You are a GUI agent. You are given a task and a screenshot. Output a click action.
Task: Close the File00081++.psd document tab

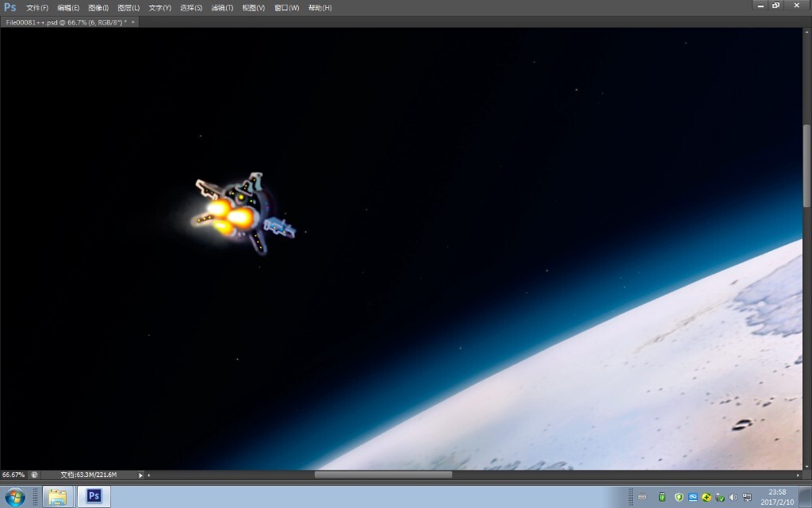[133, 21]
